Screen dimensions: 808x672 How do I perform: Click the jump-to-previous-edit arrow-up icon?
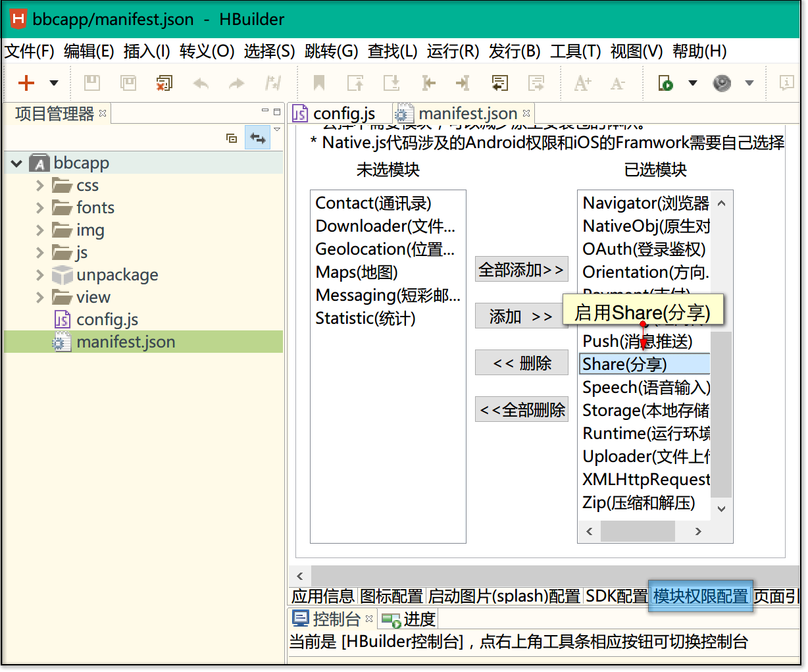tap(355, 83)
